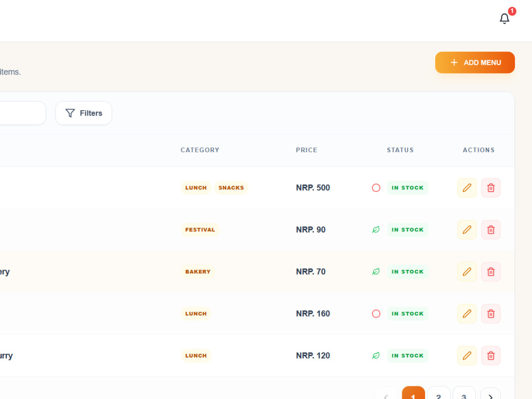532x399 pixels.
Task: Click veg leaf icon in NRP. 90 row
Action: (376, 230)
